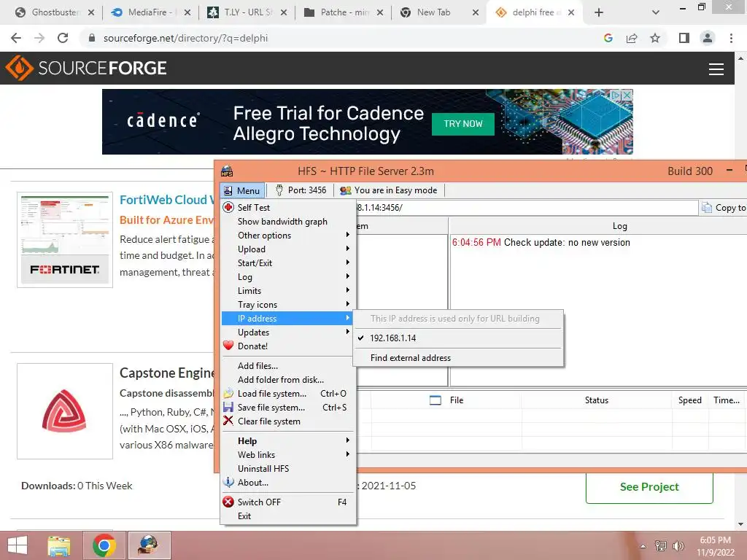Click TRY NOW on the Cadence ad
The width and height of the screenshot is (747, 560).
(x=462, y=124)
